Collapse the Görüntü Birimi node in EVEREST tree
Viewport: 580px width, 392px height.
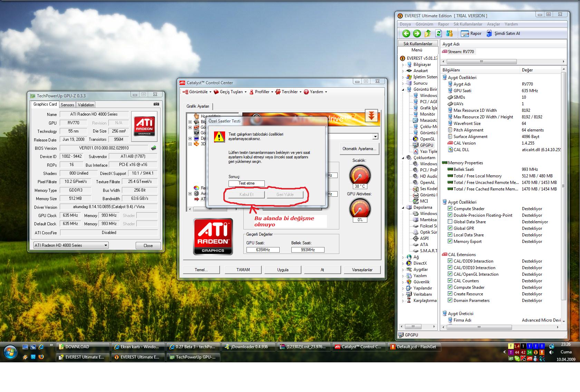point(403,89)
